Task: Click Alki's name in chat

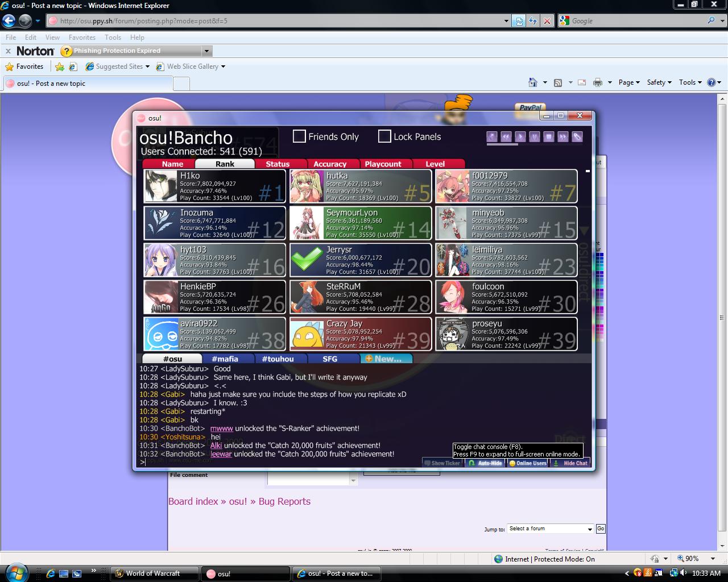Action: coord(216,446)
